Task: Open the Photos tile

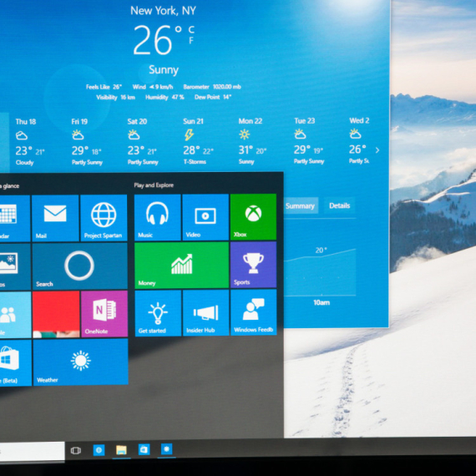Action: point(15,267)
